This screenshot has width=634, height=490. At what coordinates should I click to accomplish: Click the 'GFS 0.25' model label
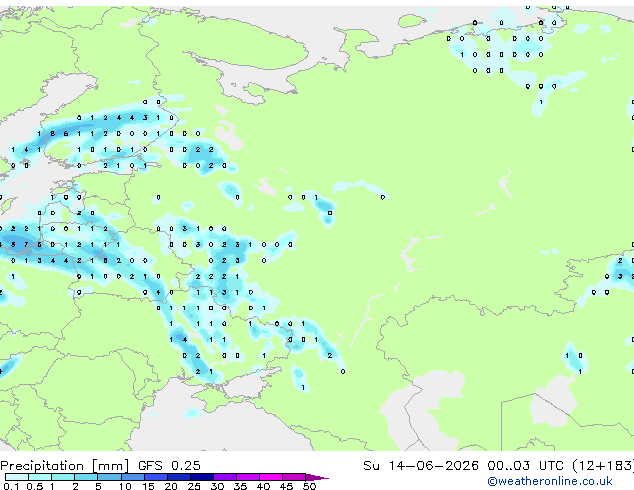(x=169, y=466)
